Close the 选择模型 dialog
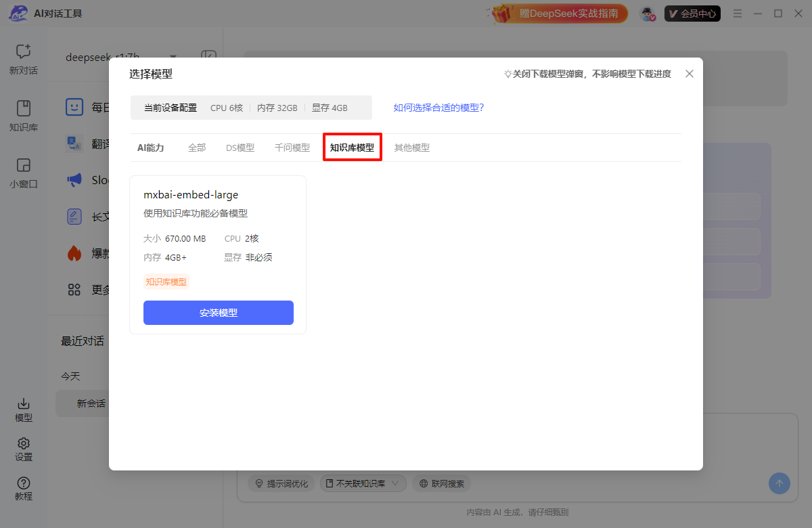 click(690, 74)
